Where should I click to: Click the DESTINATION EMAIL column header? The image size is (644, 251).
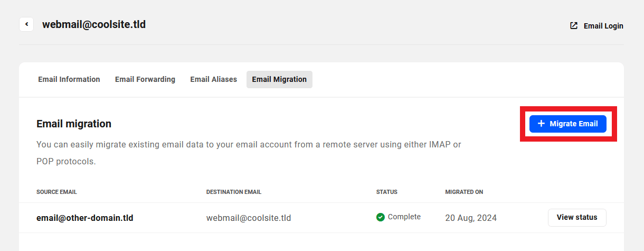click(x=234, y=192)
